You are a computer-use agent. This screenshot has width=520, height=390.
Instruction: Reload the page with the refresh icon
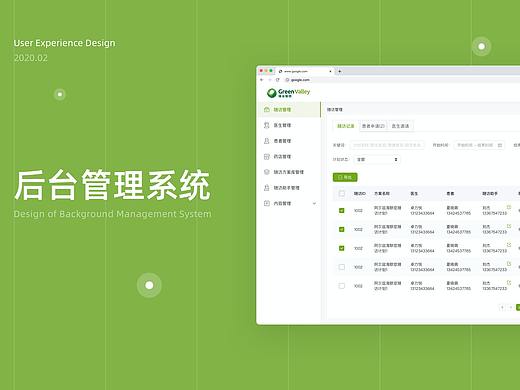pyautogui.click(x=277, y=80)
